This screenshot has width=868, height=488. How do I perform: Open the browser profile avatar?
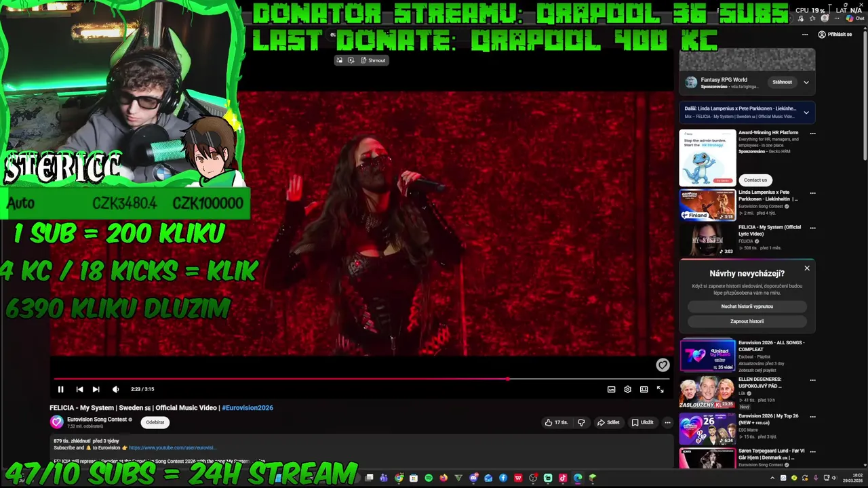click(x=825, y=19)
